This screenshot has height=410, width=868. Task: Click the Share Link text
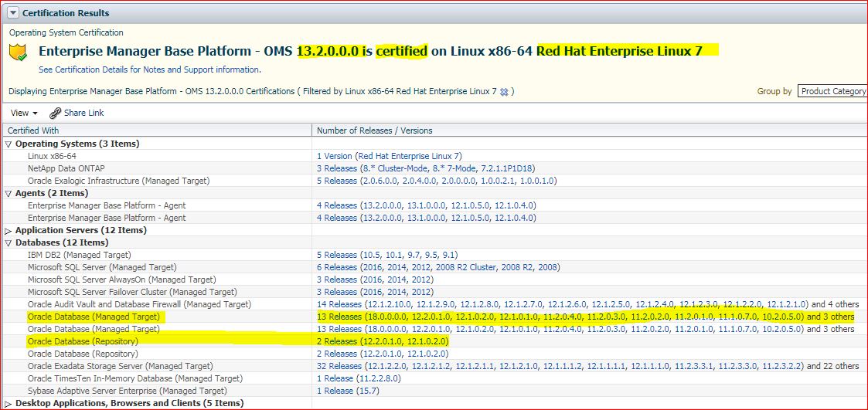(83, 113)
